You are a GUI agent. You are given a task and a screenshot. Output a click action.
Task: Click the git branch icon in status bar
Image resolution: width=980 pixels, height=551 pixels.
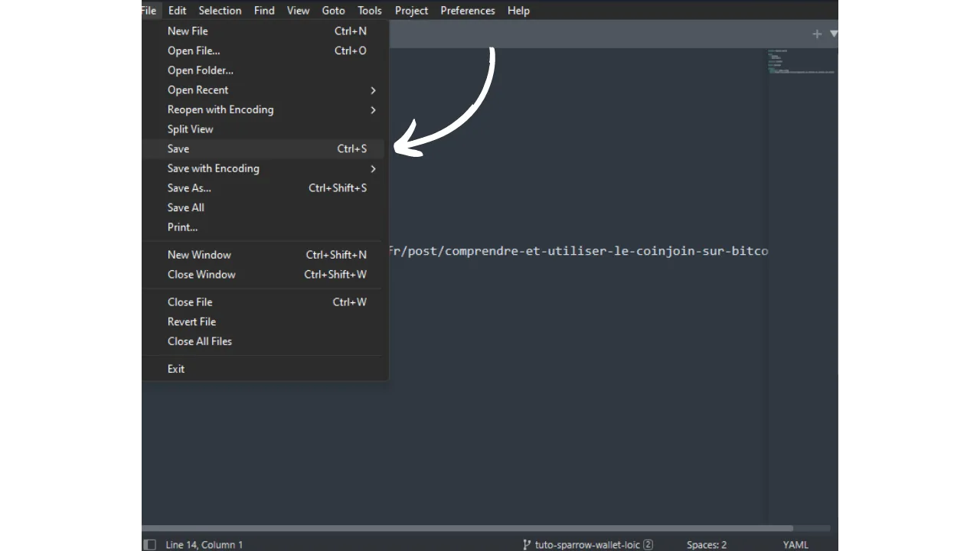click(x=527, y=545)
